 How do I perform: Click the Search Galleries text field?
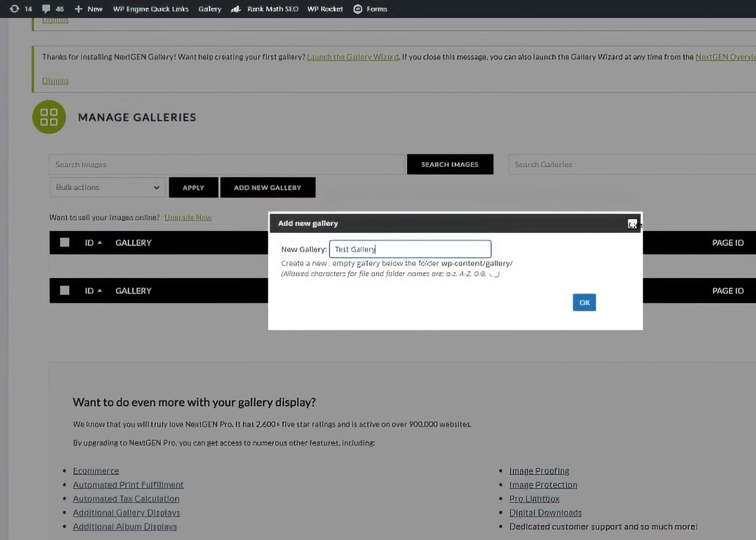[x=632, y=164]
